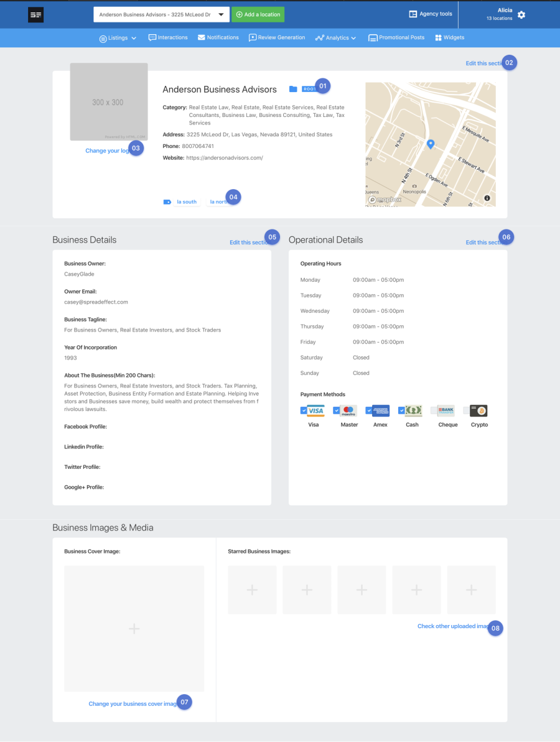
Task: Click the ROOT badge next to the folder
Action: (x=310, y=89)
